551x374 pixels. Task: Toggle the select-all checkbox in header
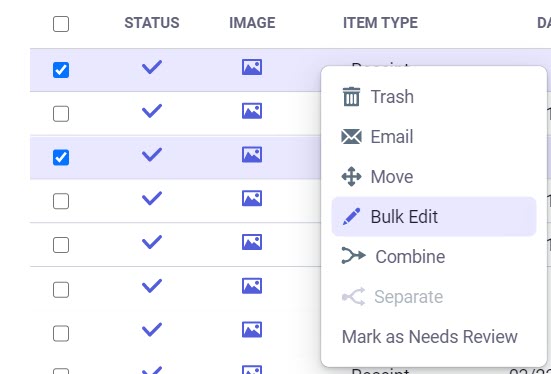coord(61,24)
